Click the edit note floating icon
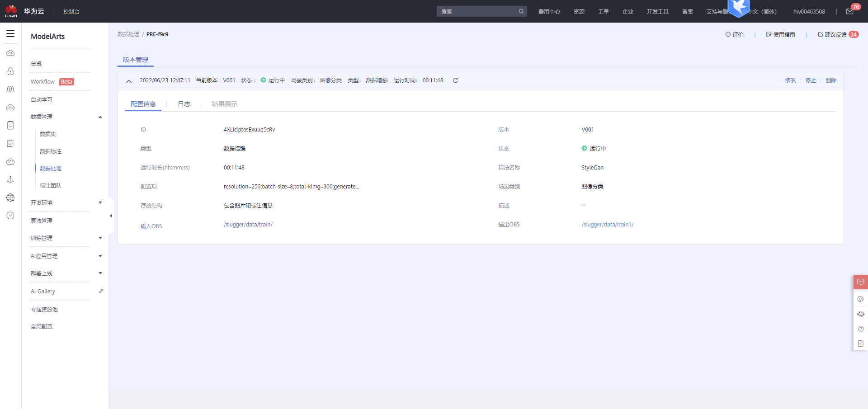The image size is (868, 409). 861,343
